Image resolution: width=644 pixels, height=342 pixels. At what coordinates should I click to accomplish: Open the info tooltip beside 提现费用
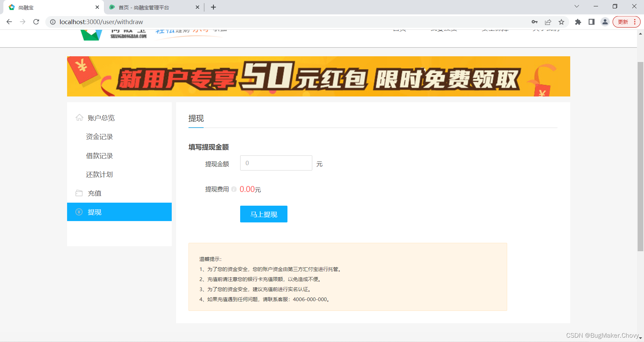pos(234,189)
